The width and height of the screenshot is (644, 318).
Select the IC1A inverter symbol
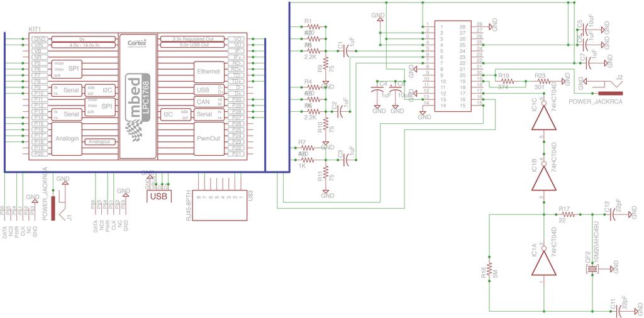click(544, 263)
